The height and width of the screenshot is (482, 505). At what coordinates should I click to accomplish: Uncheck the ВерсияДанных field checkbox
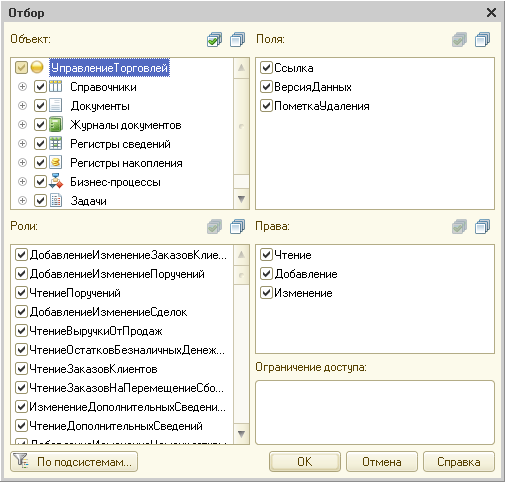(266, 87)
